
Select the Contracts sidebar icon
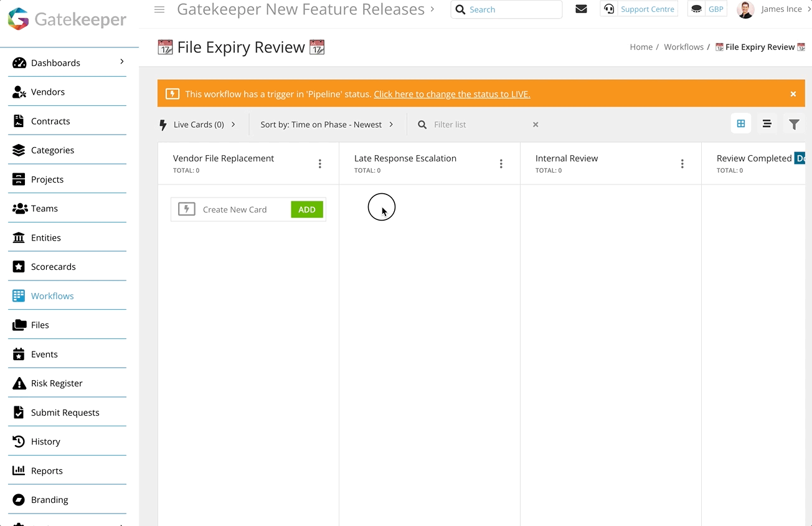17,121
